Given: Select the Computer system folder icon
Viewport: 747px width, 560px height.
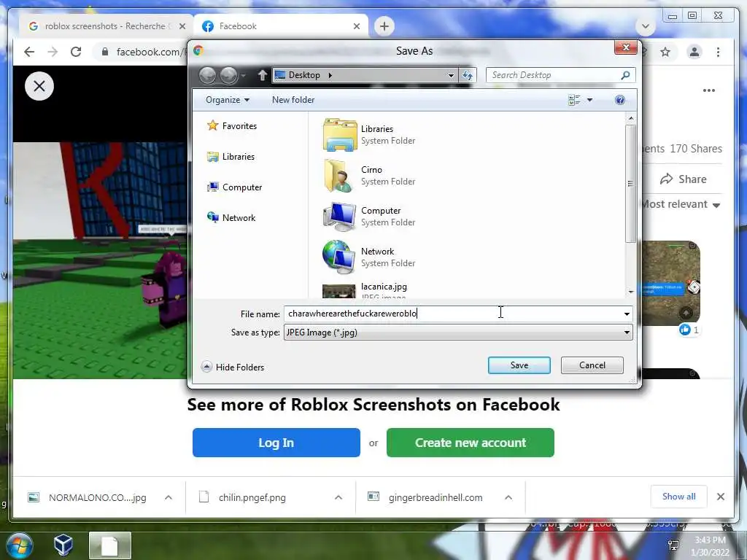Looking at the screenshot, I should pos(339,217).
